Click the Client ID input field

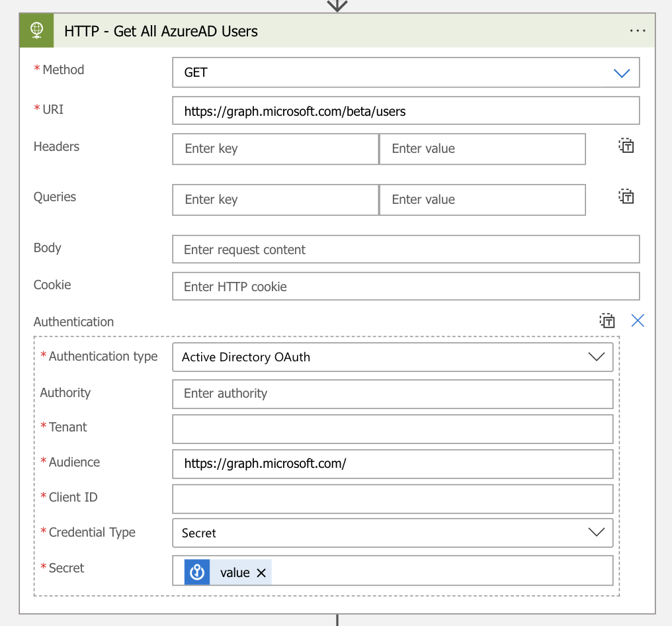(392, 499)
